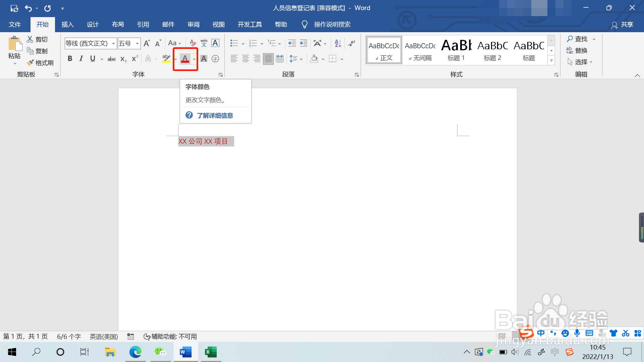Switch to the 插入 ribbon tab
Image resolution: width=644 pixels, height=362 pixels.
pyautogui.click(x=67, y=24)
